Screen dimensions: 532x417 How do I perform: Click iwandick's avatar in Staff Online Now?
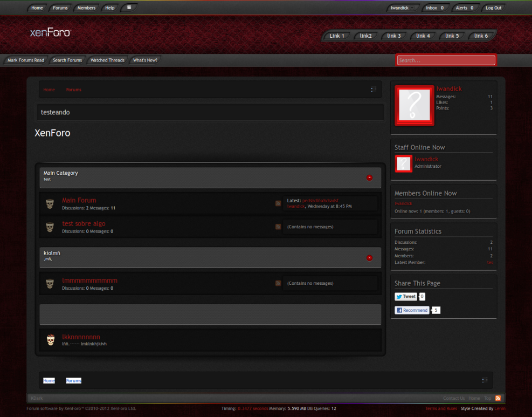click(404, 163)
